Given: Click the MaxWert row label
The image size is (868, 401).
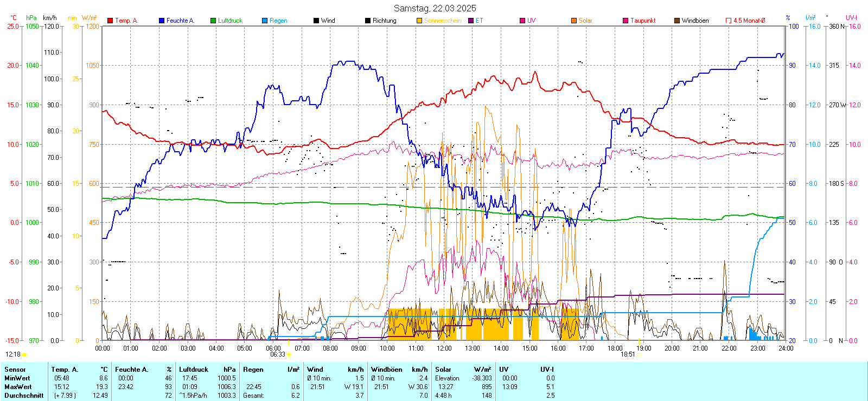Looking at the screenshot, I should [18, 387].
